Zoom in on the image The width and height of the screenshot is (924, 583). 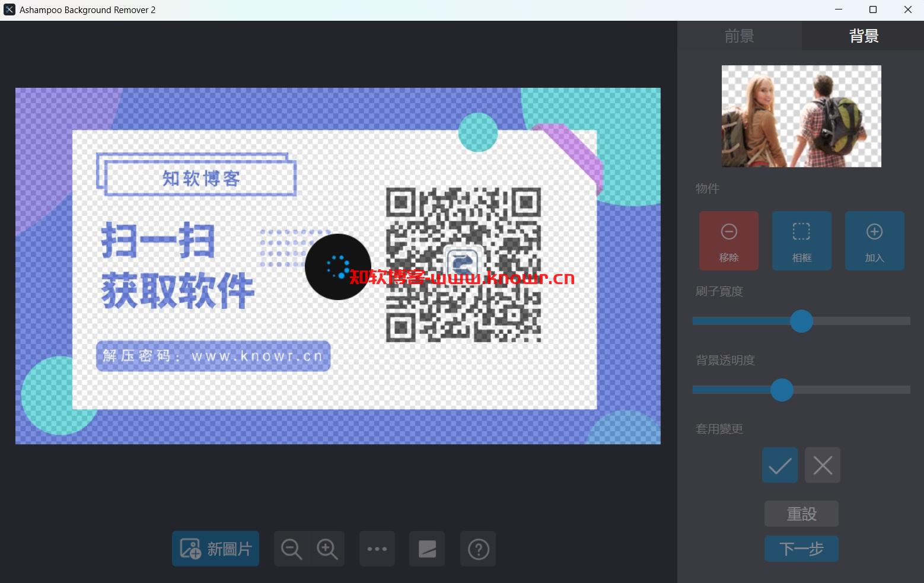327,549
